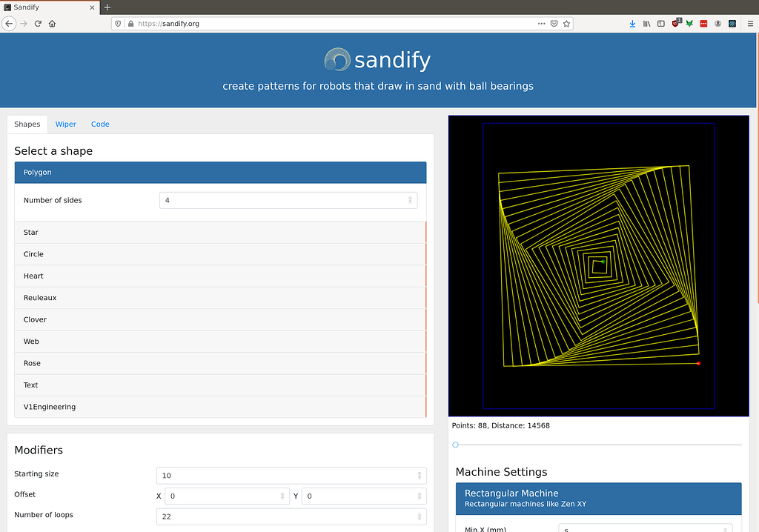Screen dimensions: 759x532
Task: Open the uBlock Origin extension icon
Action: click(x=675, y=23)
